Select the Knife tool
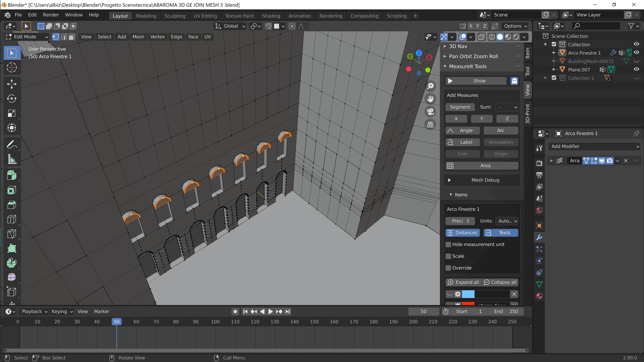Image resolution: width=644 pixels, height=362 pixels. click(x=12, y=234)
